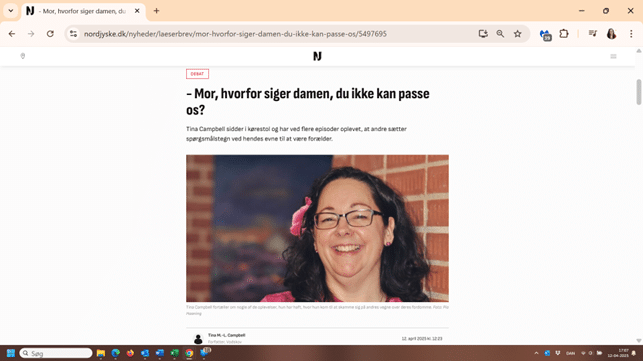Open Word from taskbar

(x=160, y=353)
